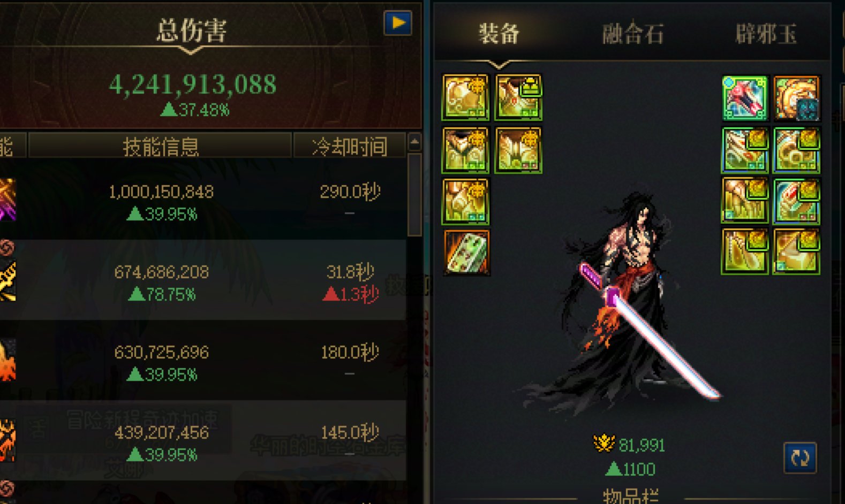845x504 pixels.
Task: Click the golden armor slot with lock badge
Action: pyautogui.click(x=518, y=97)
